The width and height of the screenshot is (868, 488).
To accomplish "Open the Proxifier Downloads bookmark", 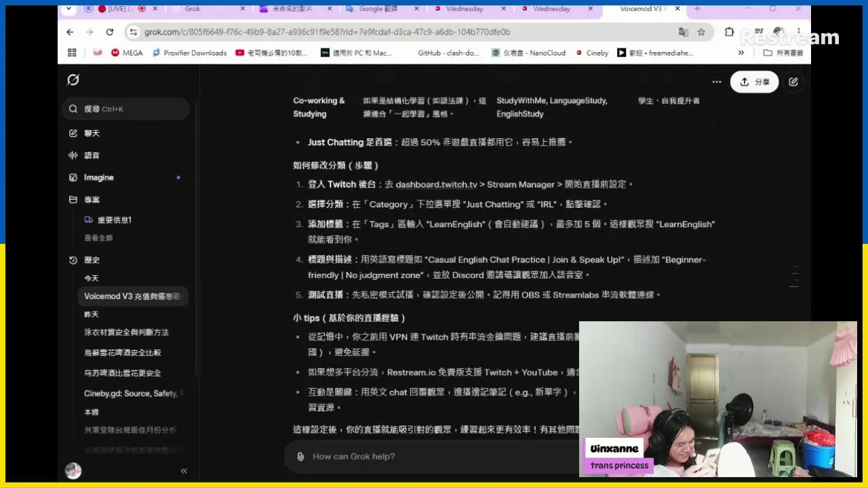I will click(x=189, y=52).
